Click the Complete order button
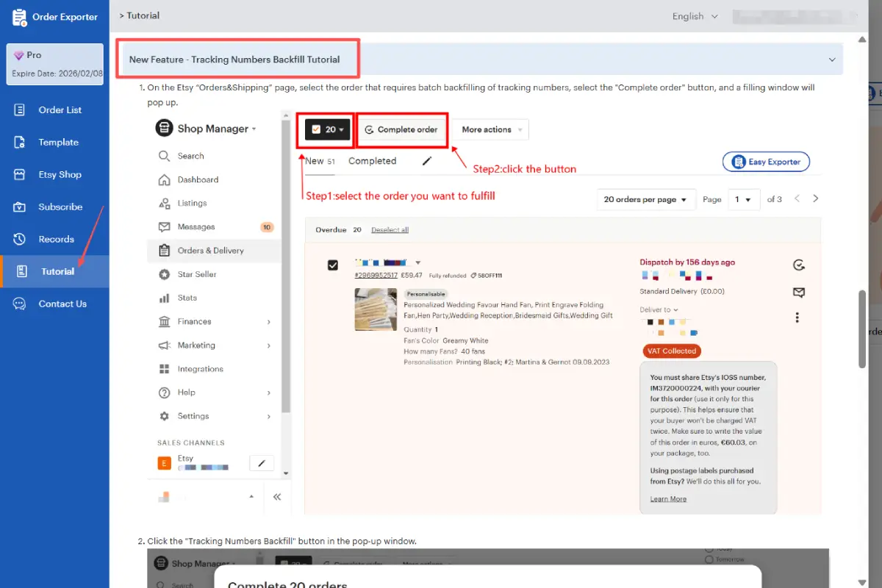 [x=402, y=129]
